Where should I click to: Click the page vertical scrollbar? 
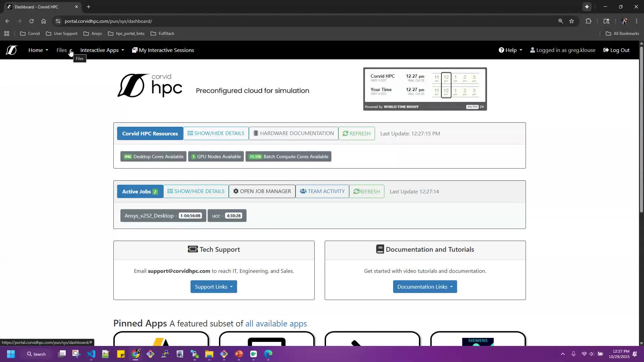(x=641, y=129)
